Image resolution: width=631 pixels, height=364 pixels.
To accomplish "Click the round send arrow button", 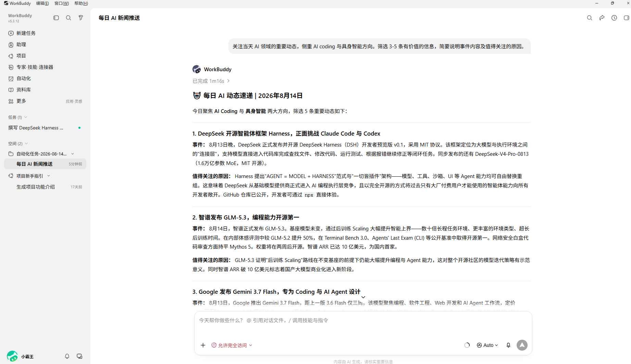I will pos(522,345).
